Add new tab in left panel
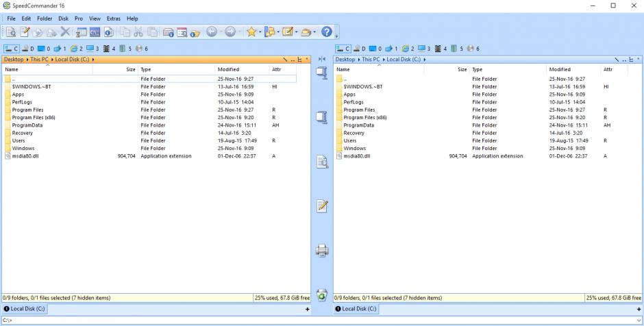 point(308,309)
